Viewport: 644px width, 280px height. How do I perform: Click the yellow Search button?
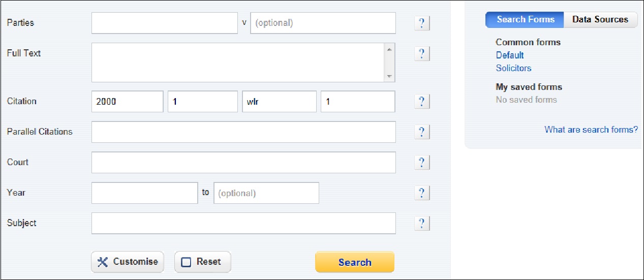355,262
